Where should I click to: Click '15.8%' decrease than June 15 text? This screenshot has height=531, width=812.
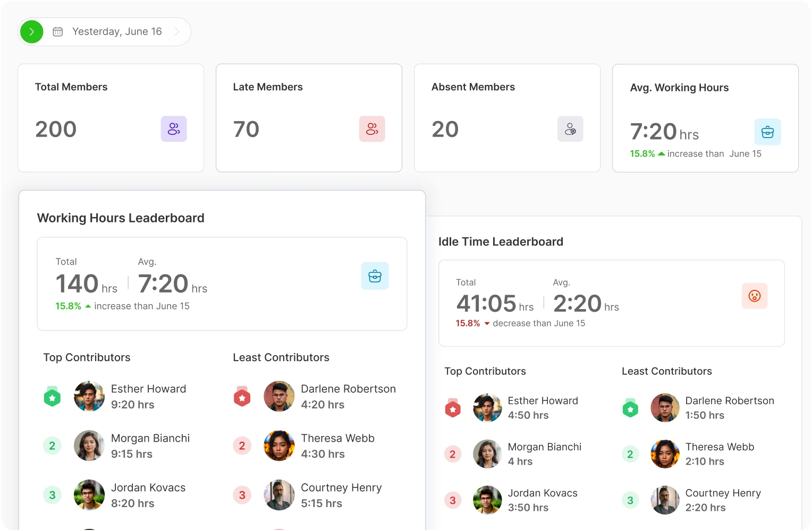[520, 323]
